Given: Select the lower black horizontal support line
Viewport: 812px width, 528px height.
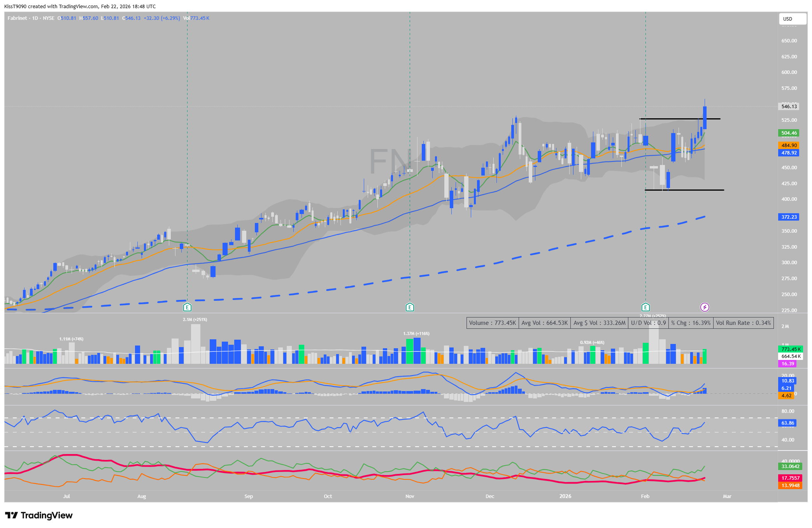Looking at the screenshot, I should (693, 190).
